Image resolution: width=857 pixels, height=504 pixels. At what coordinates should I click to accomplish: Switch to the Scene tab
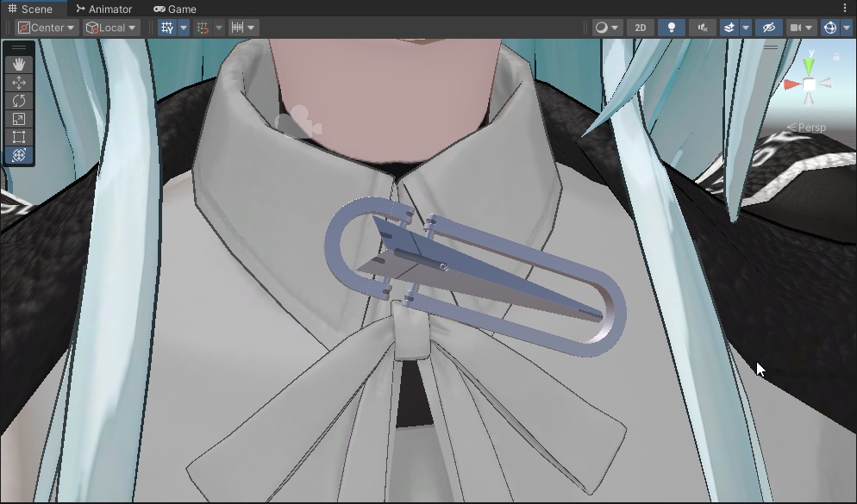click(x=31, y=9)
